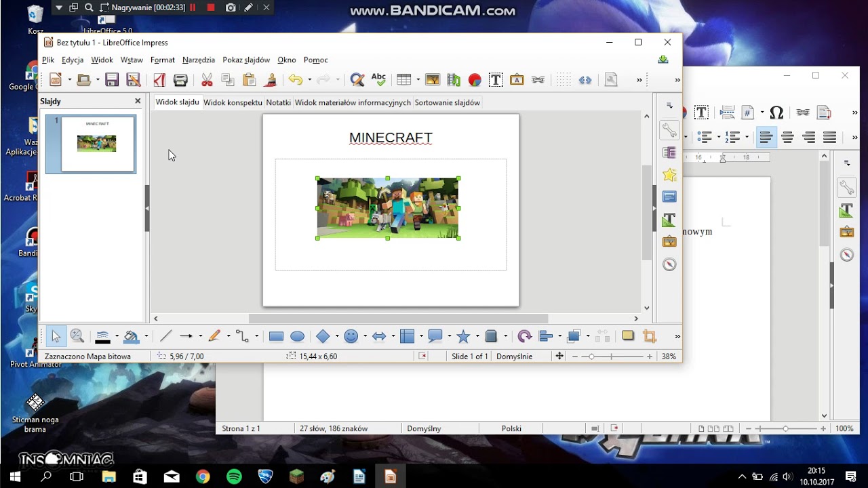The image size is (868, 488).
Task: Expand the drawing toolbar overflow chevron
Action: pyautogui.click(x=677, y=336)
